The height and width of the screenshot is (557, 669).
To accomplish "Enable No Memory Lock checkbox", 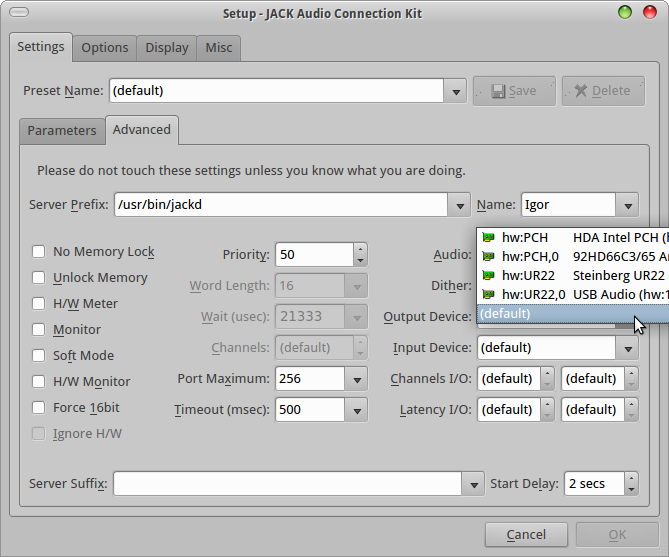I will [x=38, y=251].
